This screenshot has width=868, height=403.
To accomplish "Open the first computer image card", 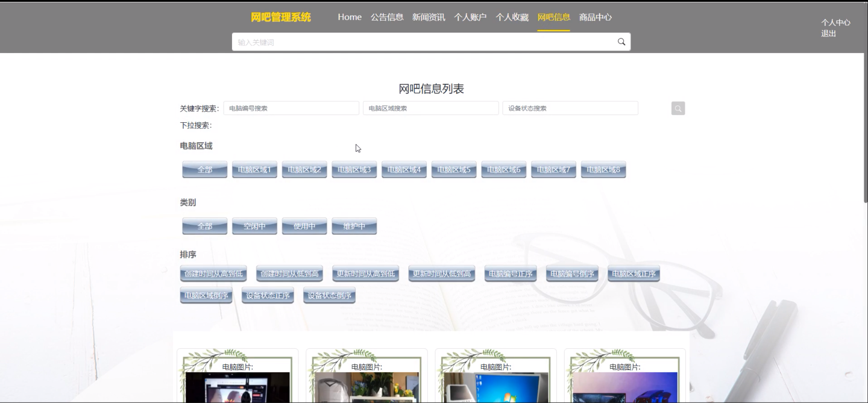I will [x=237, y=376].
